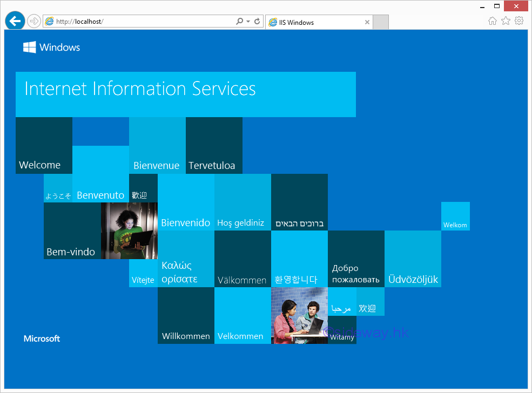Click the Bienvenue tile
Image resolution: width=532 pixels, height=393 pixels.
[157, 146]
